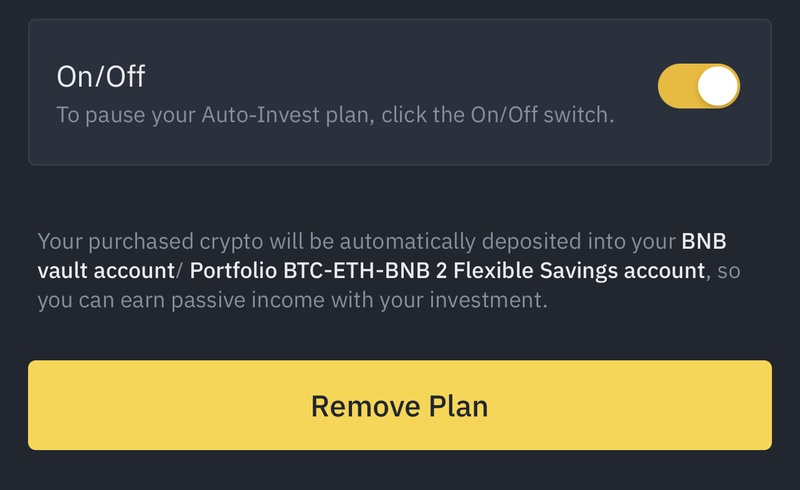Click the pause Auto-Invest plan helper text
This screenshot has height=490, width=800.
point(335,115)
